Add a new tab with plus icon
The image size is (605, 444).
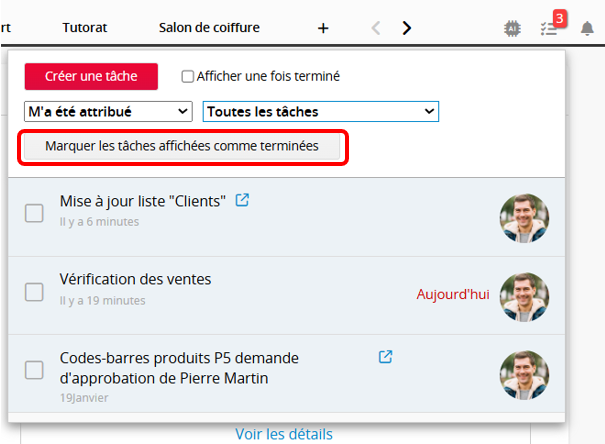click(323, 28)
